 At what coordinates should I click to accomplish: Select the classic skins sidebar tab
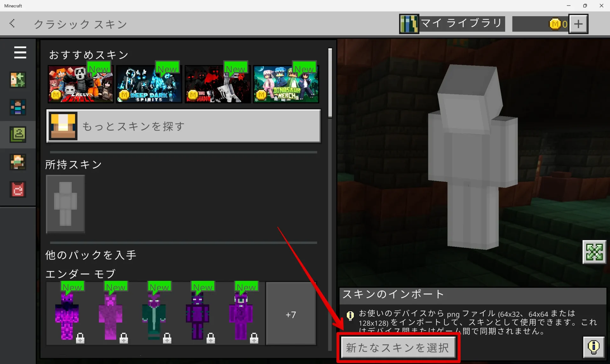(18, 134)
